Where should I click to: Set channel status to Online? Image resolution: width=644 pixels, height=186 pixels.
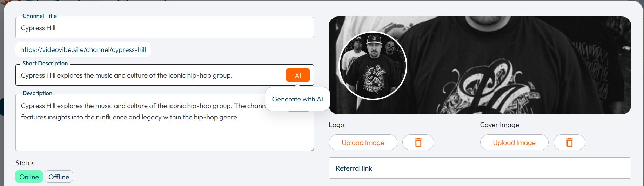(x=29, y=177)
